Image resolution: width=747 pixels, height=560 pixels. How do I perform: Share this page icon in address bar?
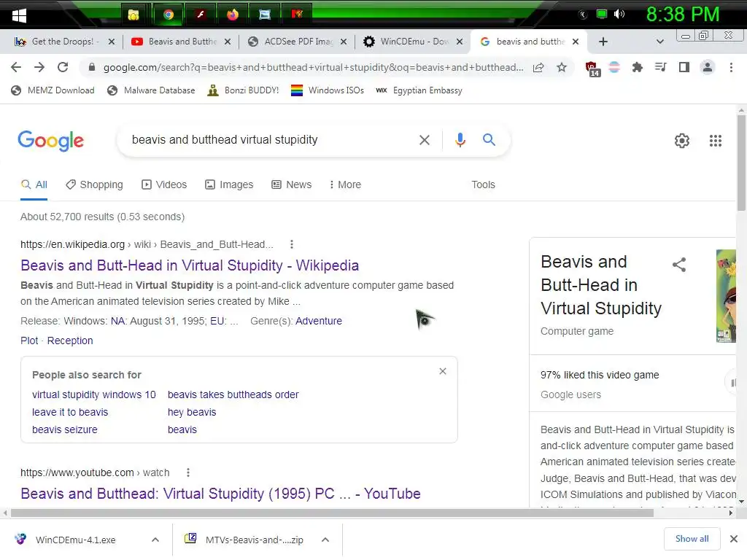tap(538, 67)
